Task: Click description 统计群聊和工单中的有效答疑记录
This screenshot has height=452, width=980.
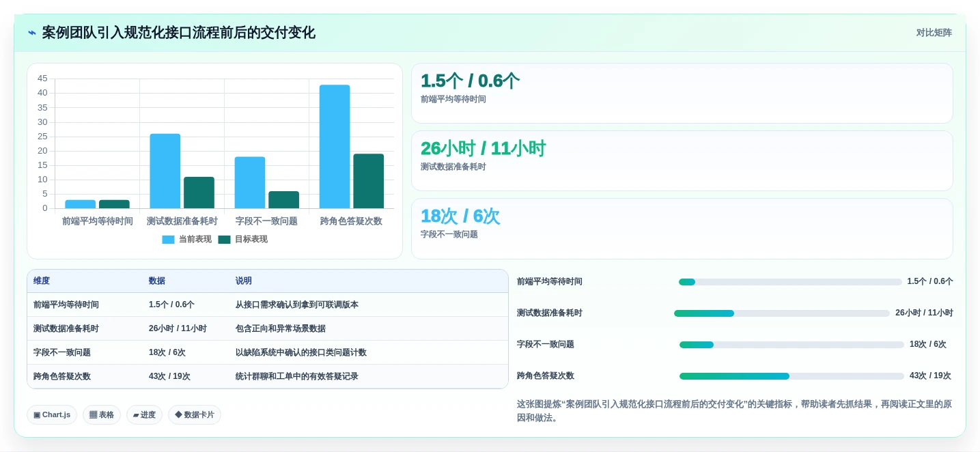Action: [297, 376]
